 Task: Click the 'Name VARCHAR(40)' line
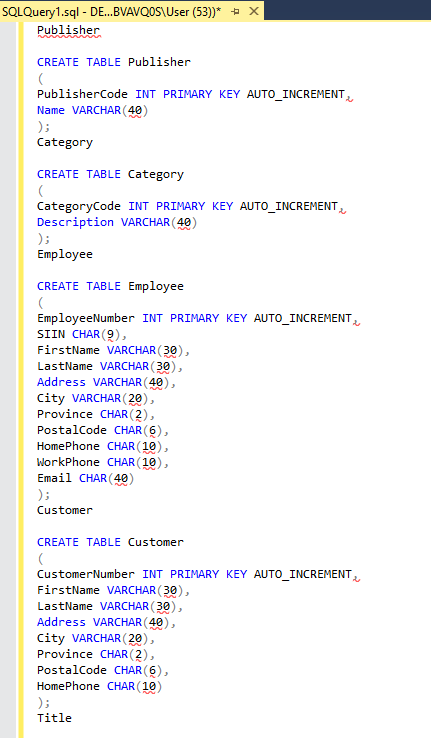click(x=93, y=110)
